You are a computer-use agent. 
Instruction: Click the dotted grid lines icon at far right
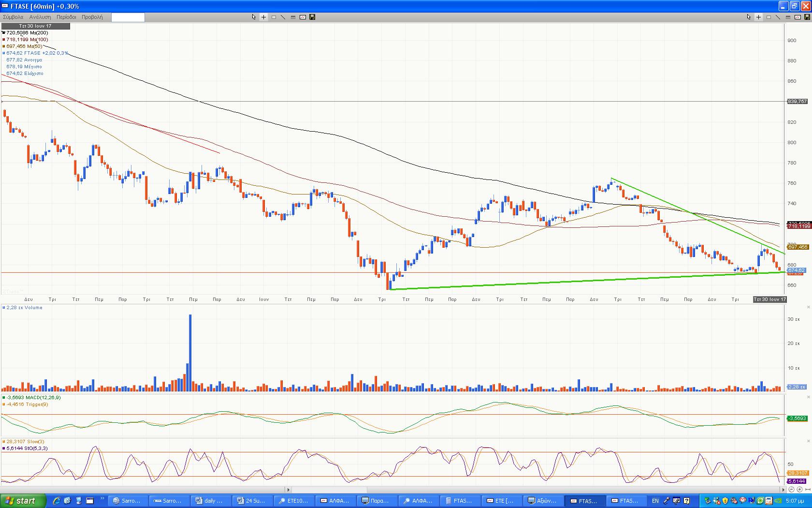click(x=788, y=17)
